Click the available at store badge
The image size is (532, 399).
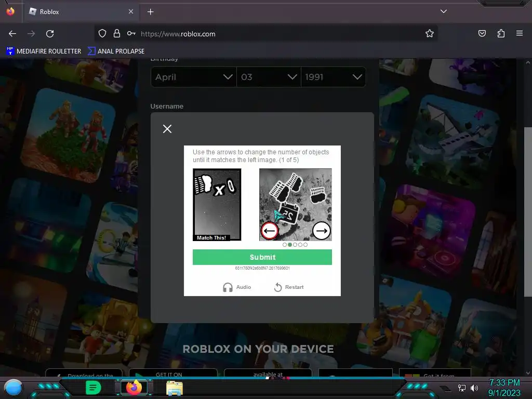pos(268,373)
